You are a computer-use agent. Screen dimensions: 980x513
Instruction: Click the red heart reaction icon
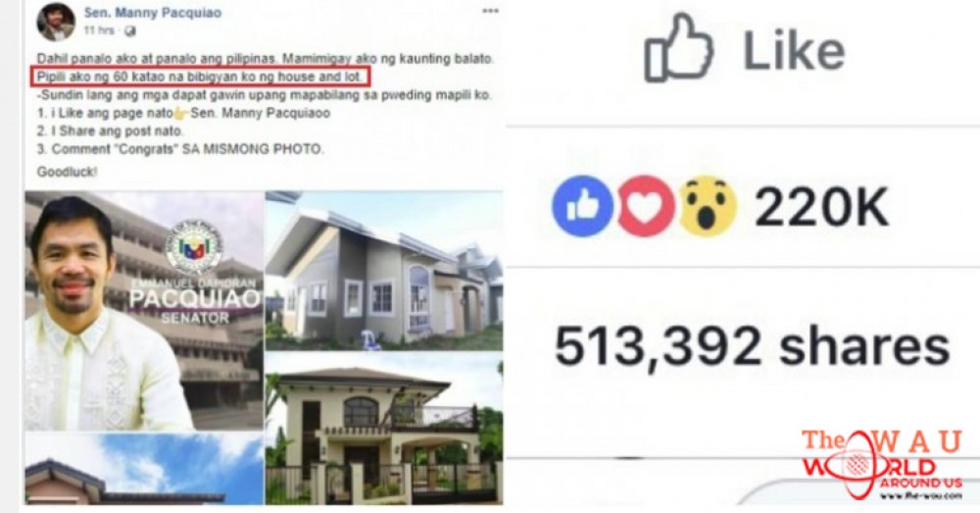pos(646,206)
